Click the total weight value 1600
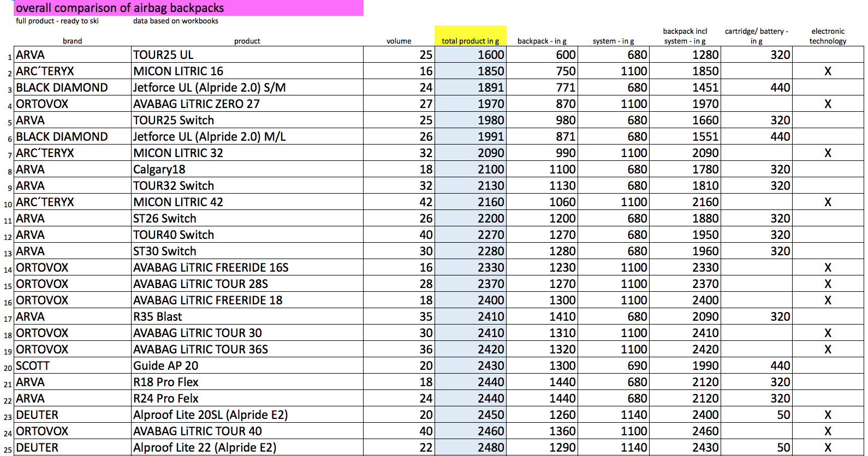Image resolution: width=868 pixels, height=456 pixels. click(491, 55)
